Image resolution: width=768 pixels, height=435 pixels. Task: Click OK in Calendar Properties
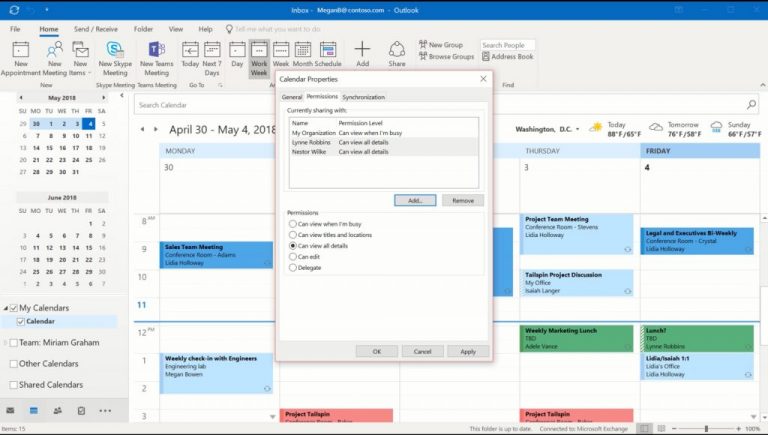pyautogui.click(x=377, y=351)
